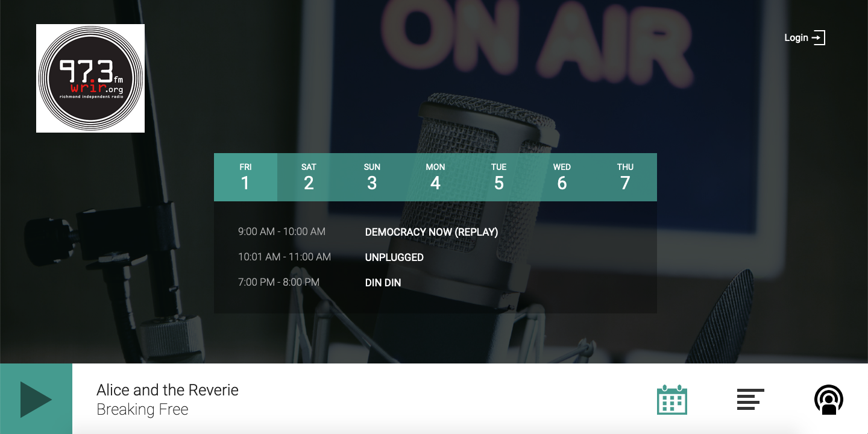Click the login arrow icon
The height and width of the screenshot is (434, 868).
click(x=818, y=38)
